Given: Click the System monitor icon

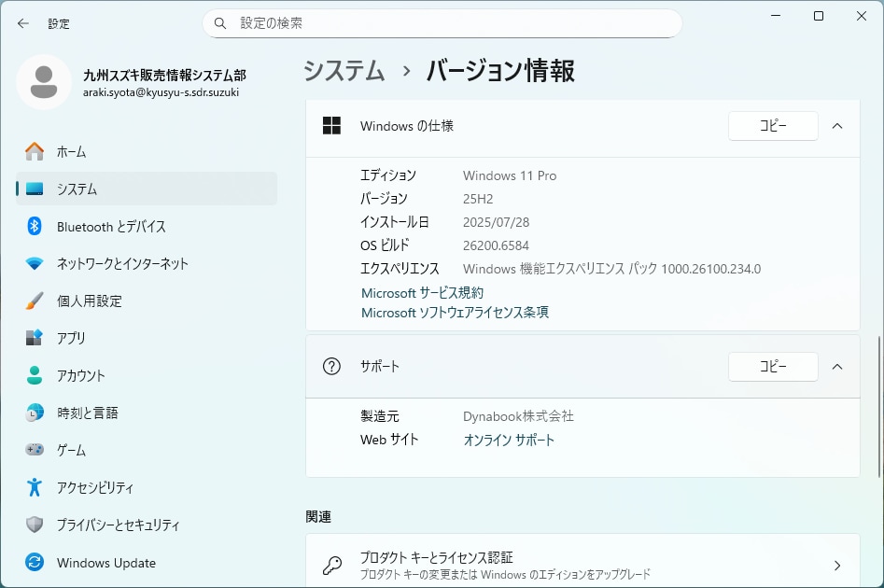Looking at the screenshot, I should pos(35,189).
